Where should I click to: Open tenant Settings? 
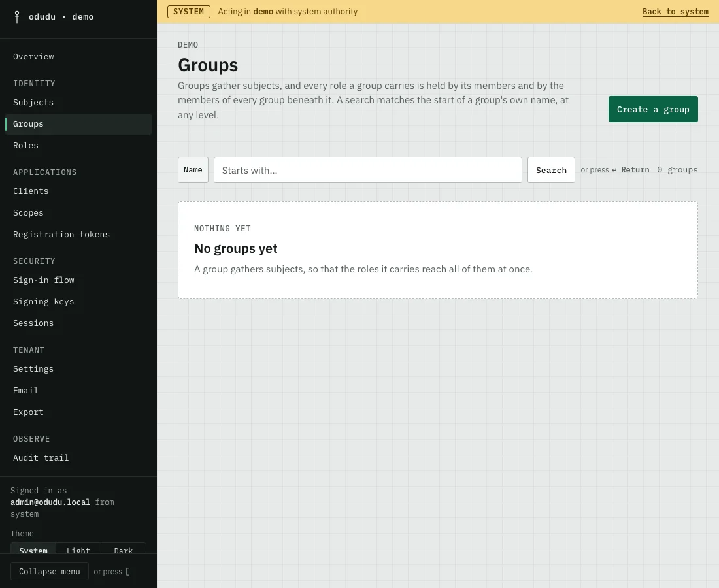(x=78, y=369)
